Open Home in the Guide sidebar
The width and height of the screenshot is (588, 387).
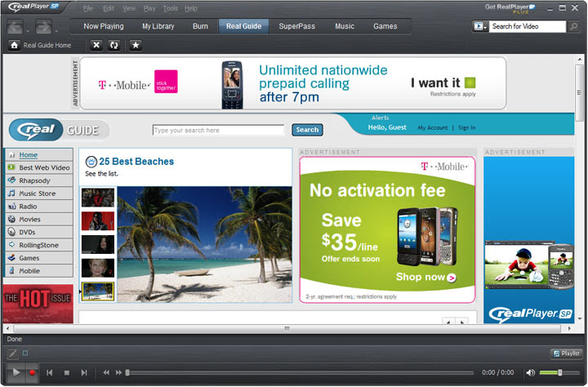pyautogui.click(x=39, y=155)
